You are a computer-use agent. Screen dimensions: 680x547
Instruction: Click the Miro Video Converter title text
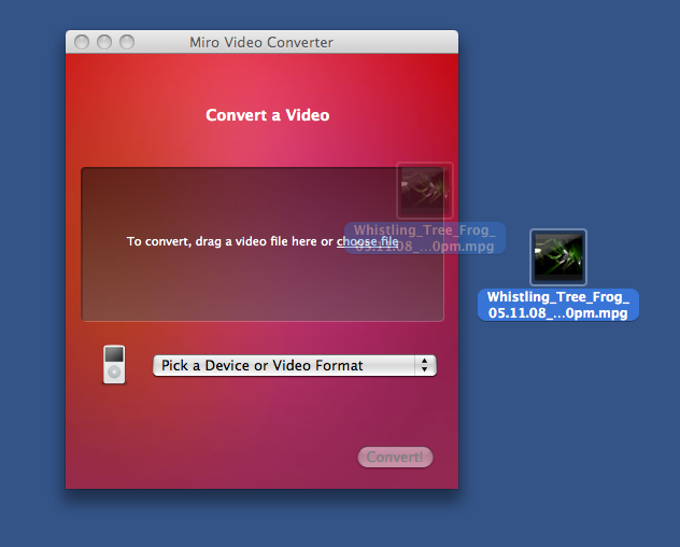pyautogui.click(x=261, y=43)
